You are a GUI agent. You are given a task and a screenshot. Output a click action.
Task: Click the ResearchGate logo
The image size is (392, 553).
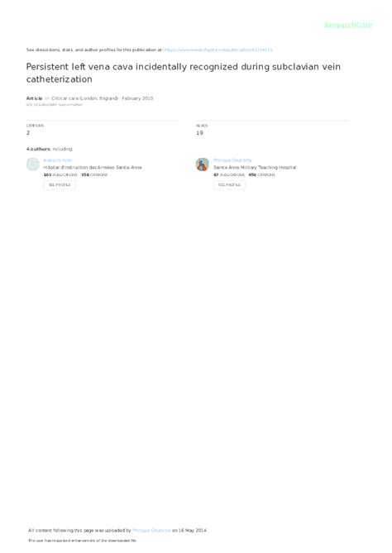click(348, 25)
